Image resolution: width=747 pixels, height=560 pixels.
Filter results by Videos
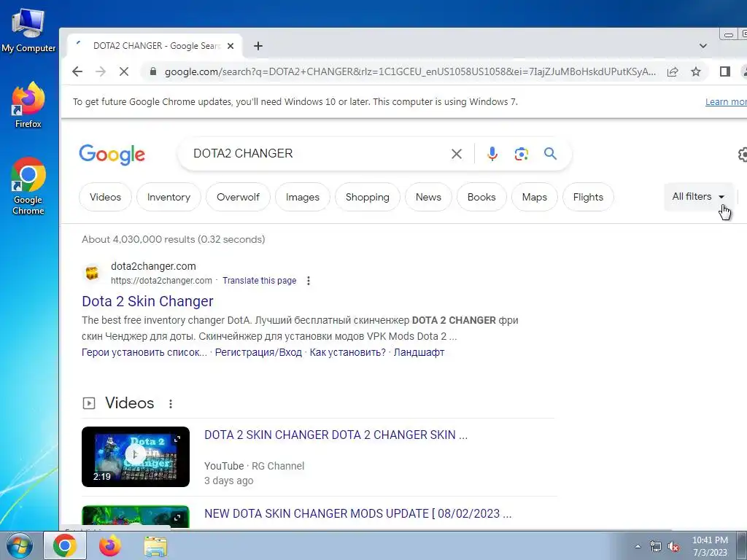105,197
